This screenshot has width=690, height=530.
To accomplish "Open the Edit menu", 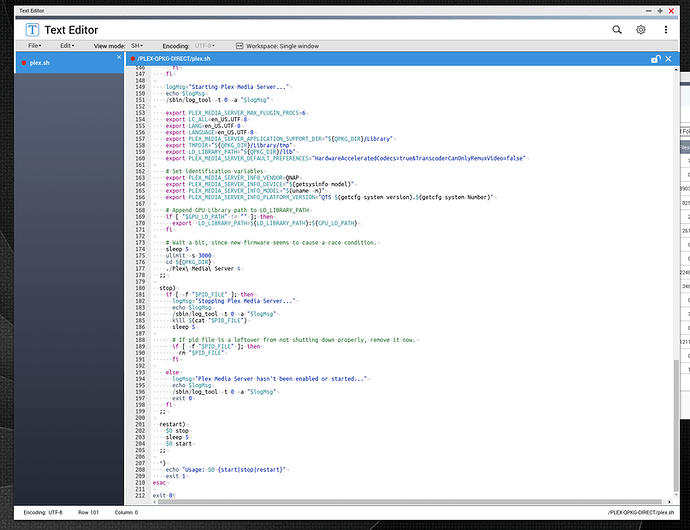I will pyautogui.click(x=67, y=45).
